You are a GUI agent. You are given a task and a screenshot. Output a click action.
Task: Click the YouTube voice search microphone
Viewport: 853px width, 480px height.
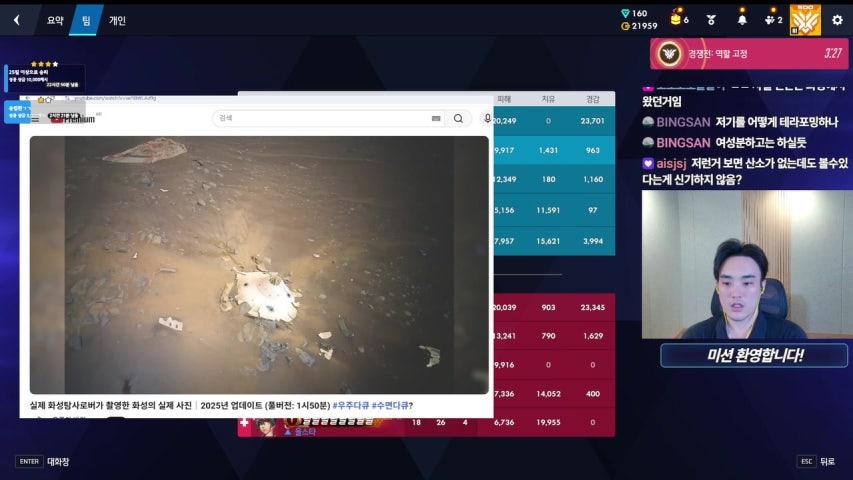(x=487, y=118)
